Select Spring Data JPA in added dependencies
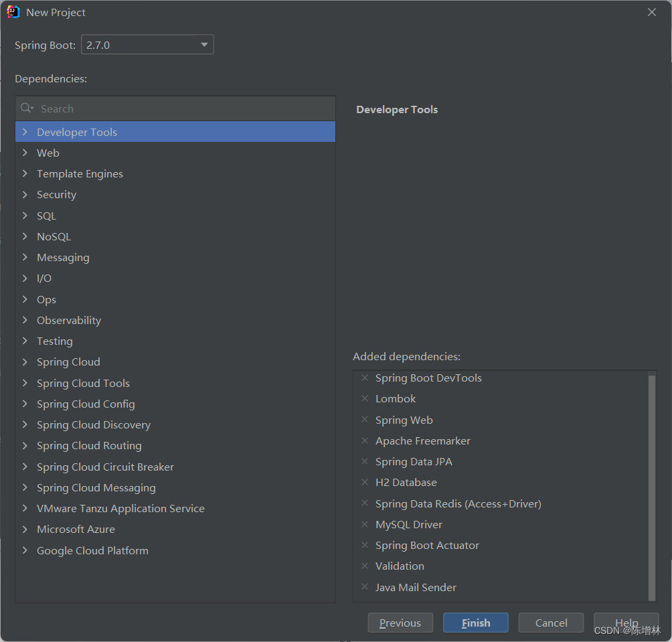This screenshot has width=672, height=642. tap(414, 461)
